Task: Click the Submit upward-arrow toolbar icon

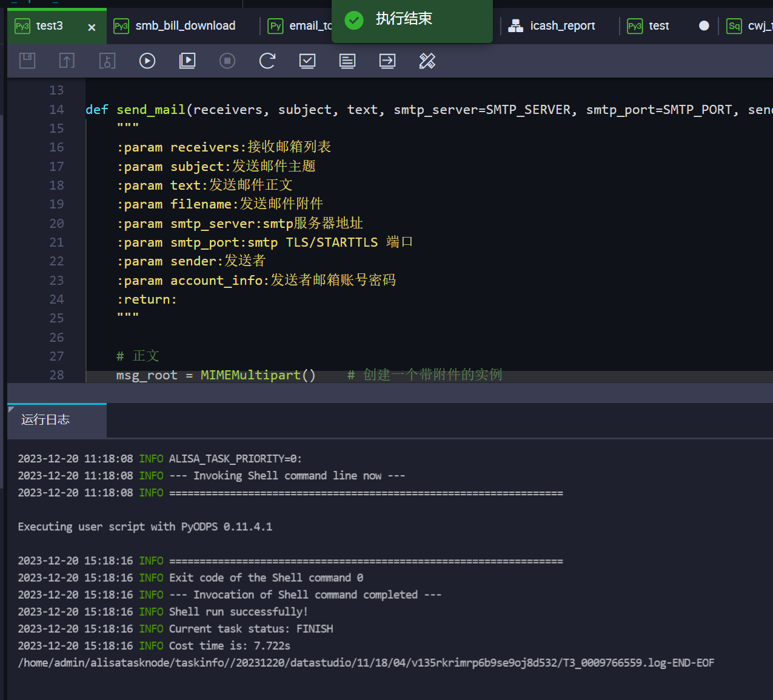Action: pyautogui.click(x=67, y=61)
